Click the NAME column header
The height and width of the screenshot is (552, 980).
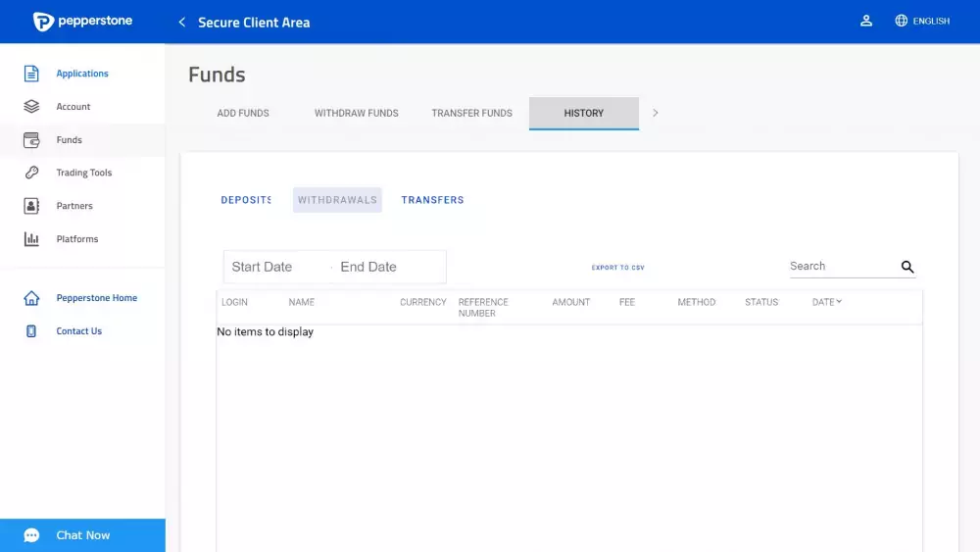[x=301, y=302]
